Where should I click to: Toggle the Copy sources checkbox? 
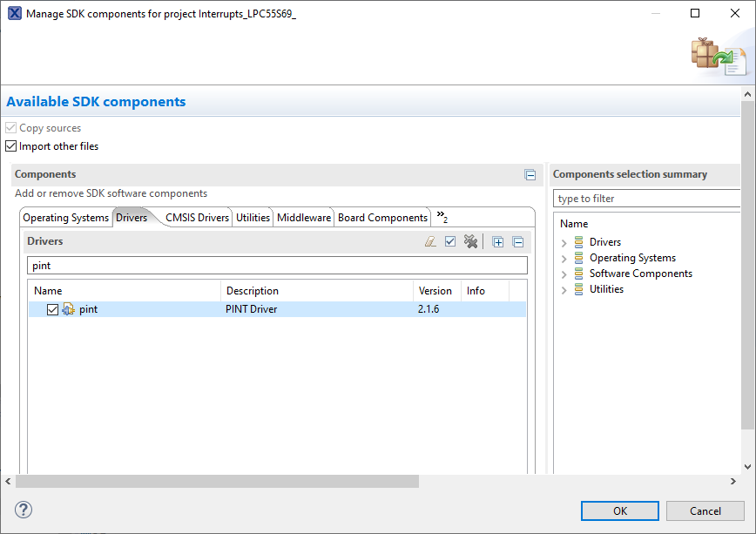11,128
